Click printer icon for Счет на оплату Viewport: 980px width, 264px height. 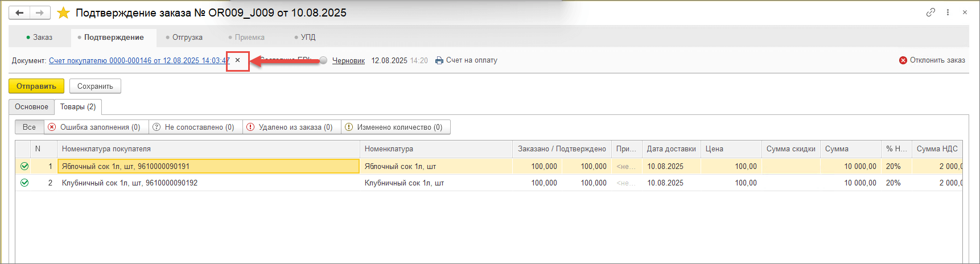pos(439,60)
